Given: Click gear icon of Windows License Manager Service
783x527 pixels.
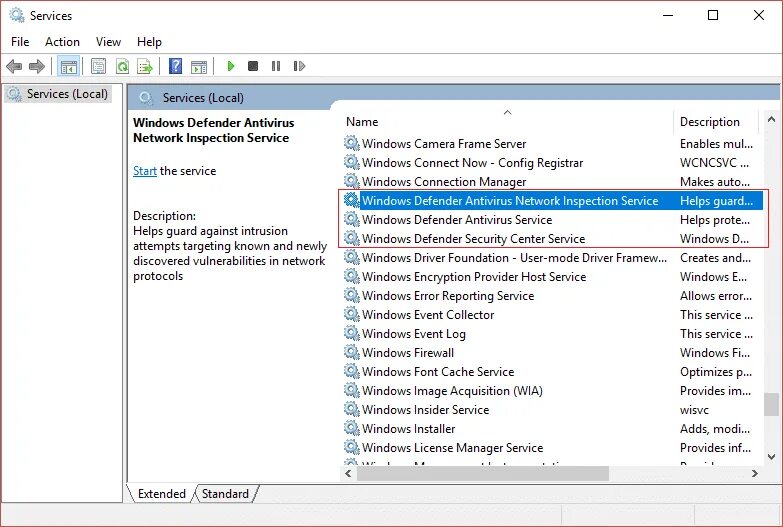Looking at the screenshot, I should [352, 447].
